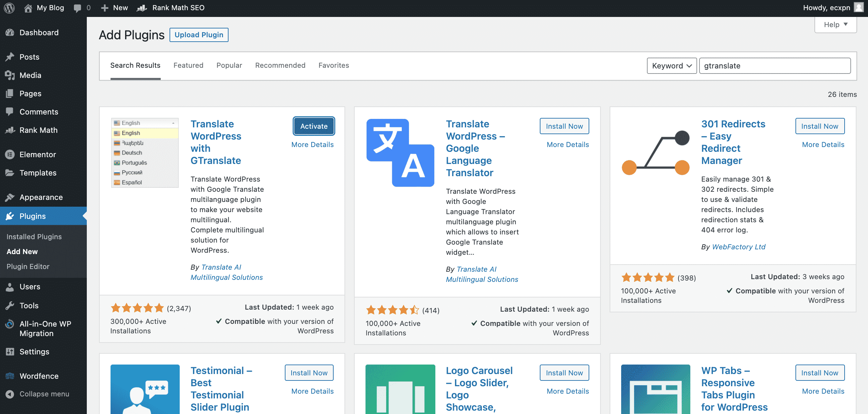Image resolution: width=868 pixels, height=414 pixels.
Task: Click the Howdy, ecxpn account text
Action: pos(827,8)
